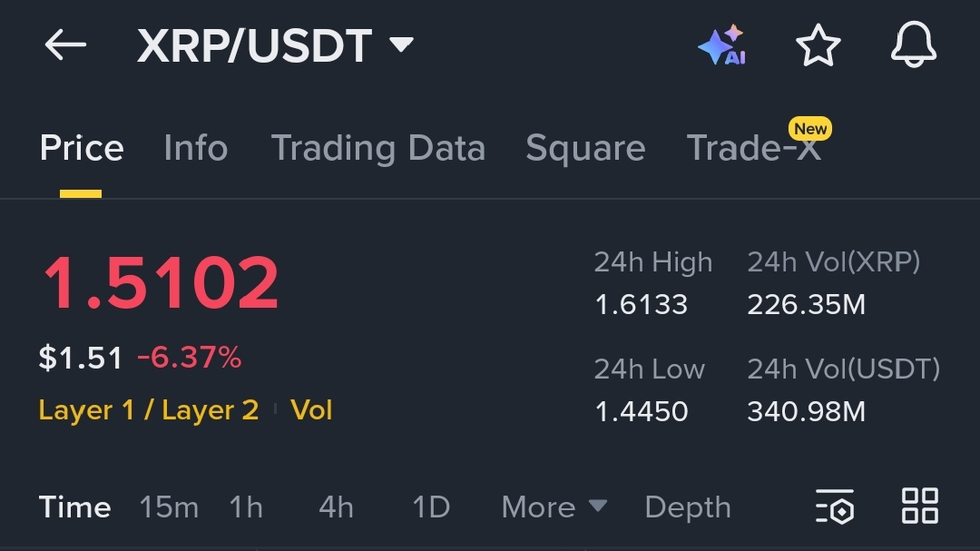Tap the Vol category tag
Screen dimensions: 980x551
pos(311,410)
